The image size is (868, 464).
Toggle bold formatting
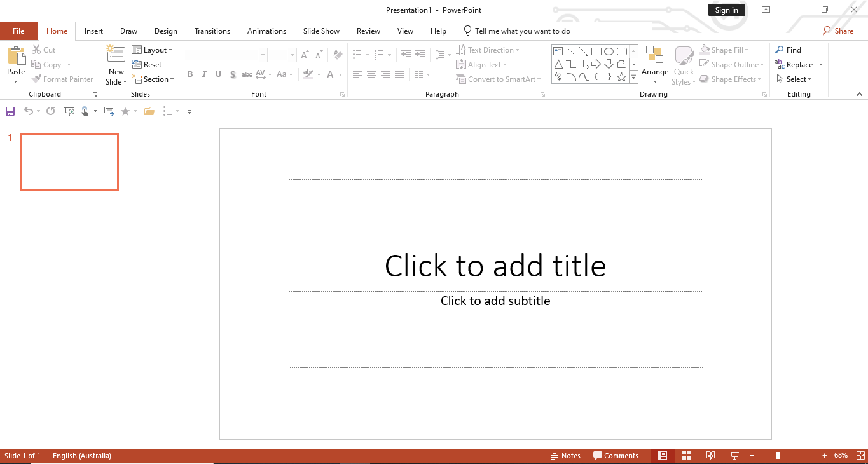[190, 74]
